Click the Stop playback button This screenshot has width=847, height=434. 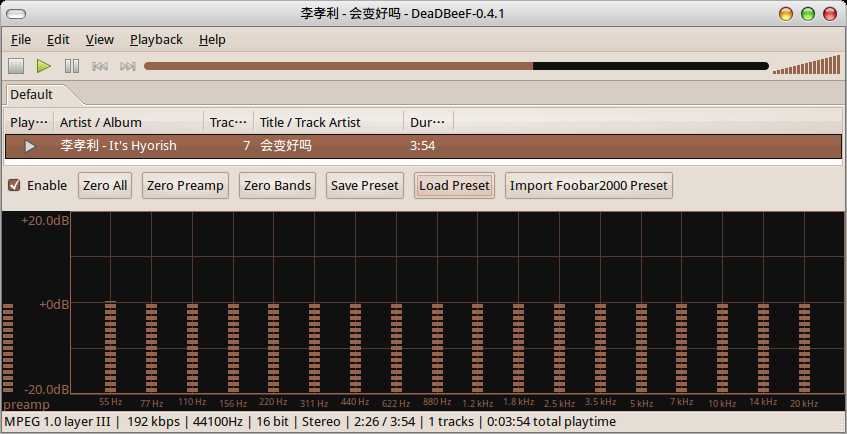[x=16, y=66]
